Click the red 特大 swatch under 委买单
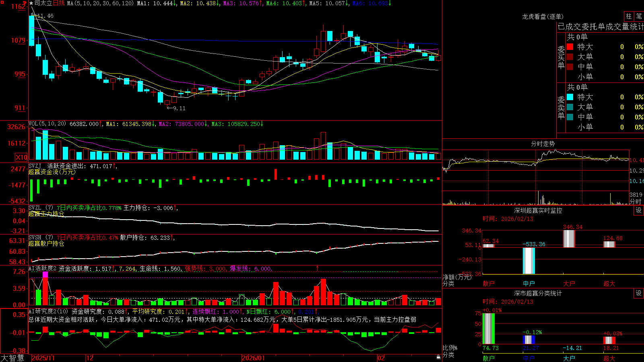This screenshot has height=362, width=644. click(570, 47)
